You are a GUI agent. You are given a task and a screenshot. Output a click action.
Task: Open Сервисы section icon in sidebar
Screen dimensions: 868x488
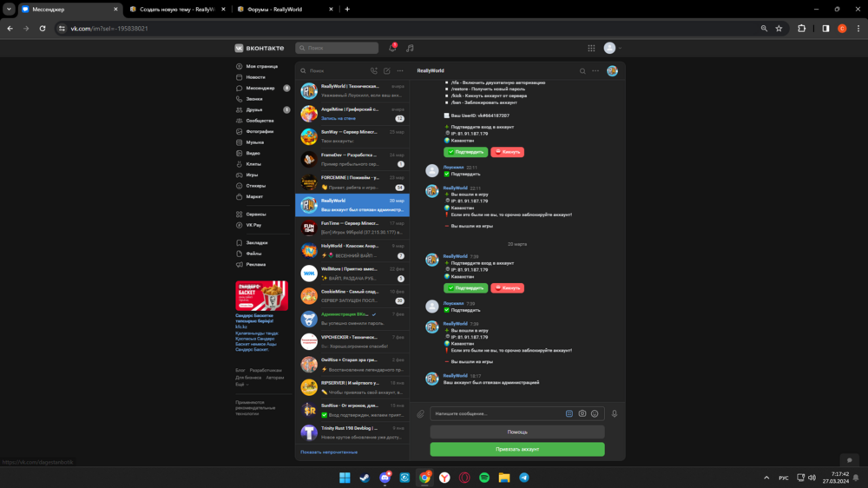pyautogui.click(x=240, y=214)
